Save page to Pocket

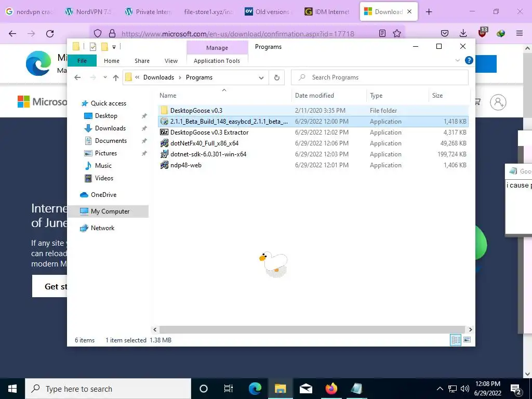(x=445, y=33)
